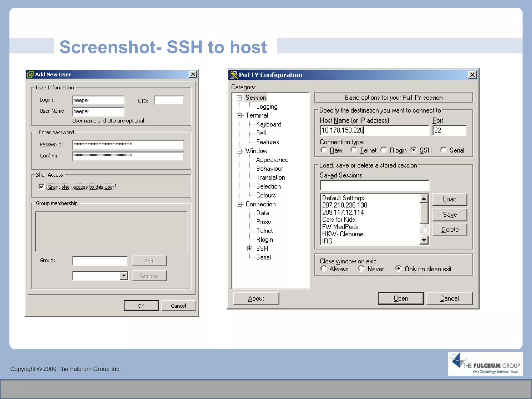Click the Password input field
Image resolution: width=532 pixels, height=399 pixels.
[x=128, y=145]
